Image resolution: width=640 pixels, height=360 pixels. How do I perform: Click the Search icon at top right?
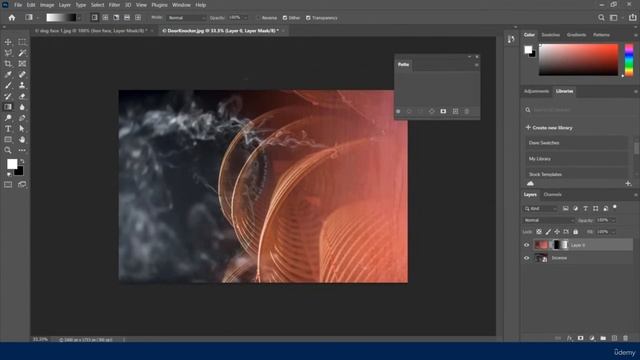(601, 18)
